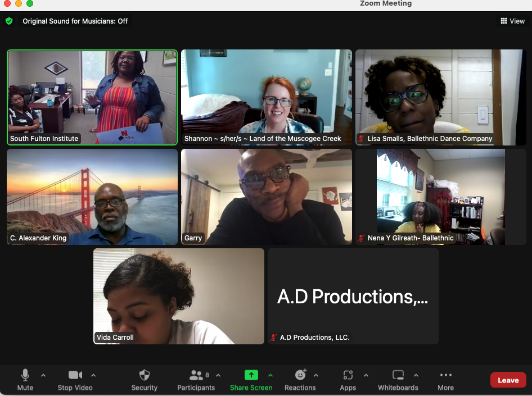The width and height of the screenshot is (532, 396).
Task: Click the Mute text label
Action: pyautogui.click(x=25, y=388)
